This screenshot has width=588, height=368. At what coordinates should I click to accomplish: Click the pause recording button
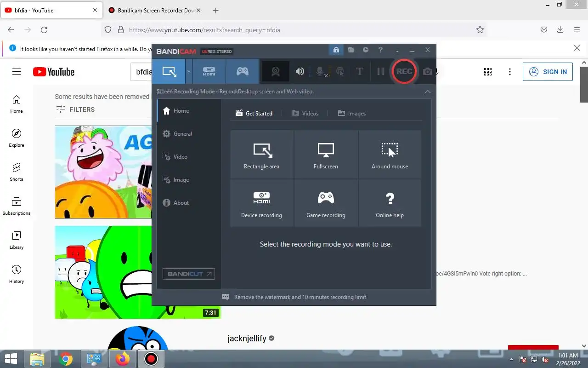pyautogui.click(x=380, y=71)
